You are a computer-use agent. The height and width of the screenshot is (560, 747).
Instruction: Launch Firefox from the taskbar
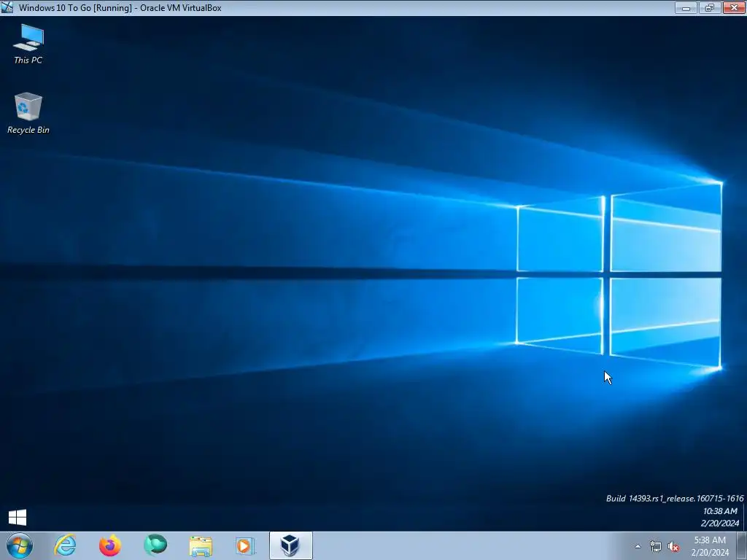(x=110, y=545)
